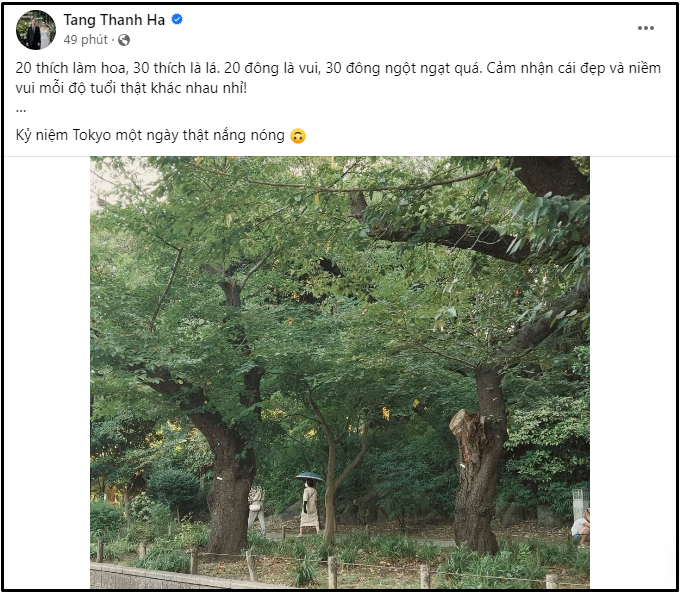Screen dimensions: 680x592
Task: Open the Tokyo park photo
Action: click(340, 300)
